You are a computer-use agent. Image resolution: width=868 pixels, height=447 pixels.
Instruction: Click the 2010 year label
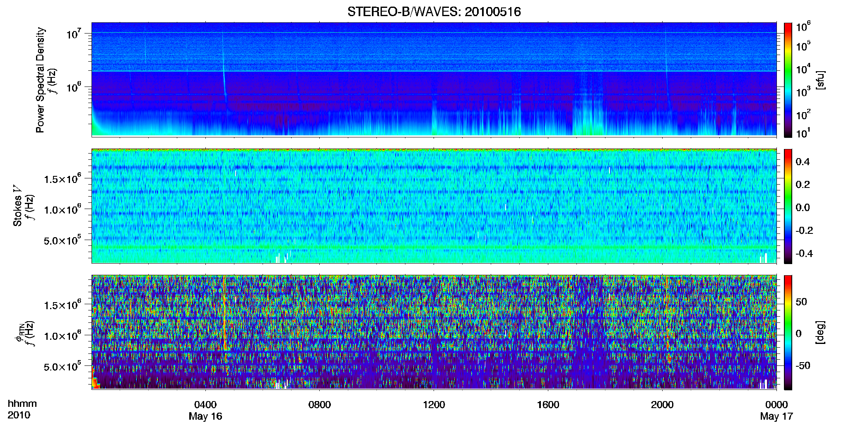(19, 415)
